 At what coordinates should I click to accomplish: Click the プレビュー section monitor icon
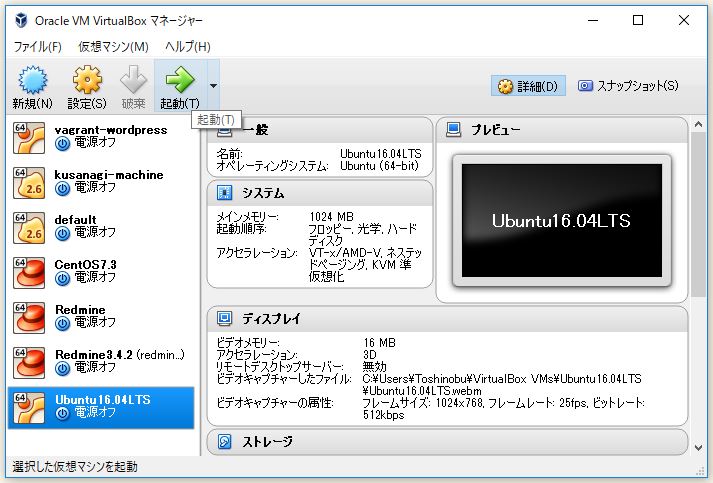[x=453, y=130]
